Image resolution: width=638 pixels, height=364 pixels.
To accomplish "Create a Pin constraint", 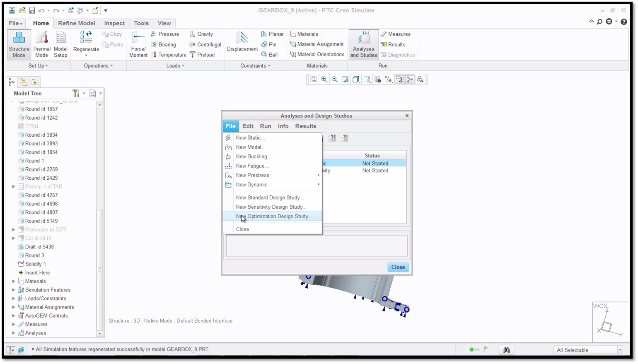I will [x=269, y=44].
